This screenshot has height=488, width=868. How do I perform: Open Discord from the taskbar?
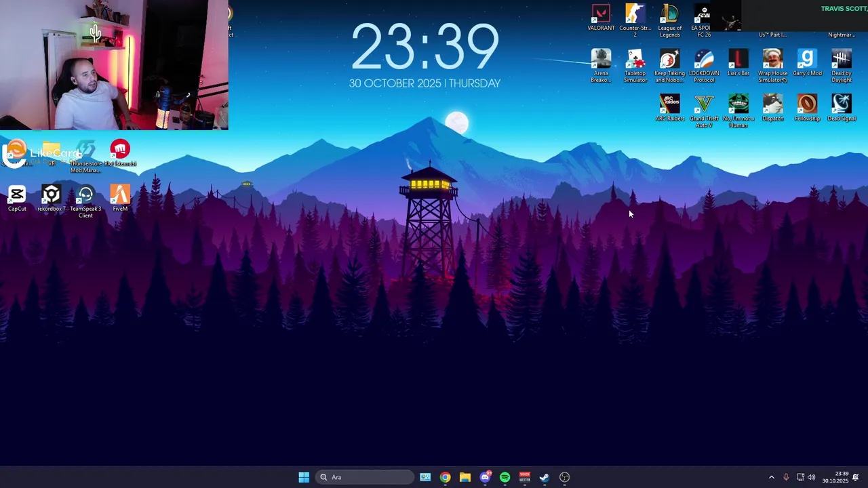coord(485,477)
